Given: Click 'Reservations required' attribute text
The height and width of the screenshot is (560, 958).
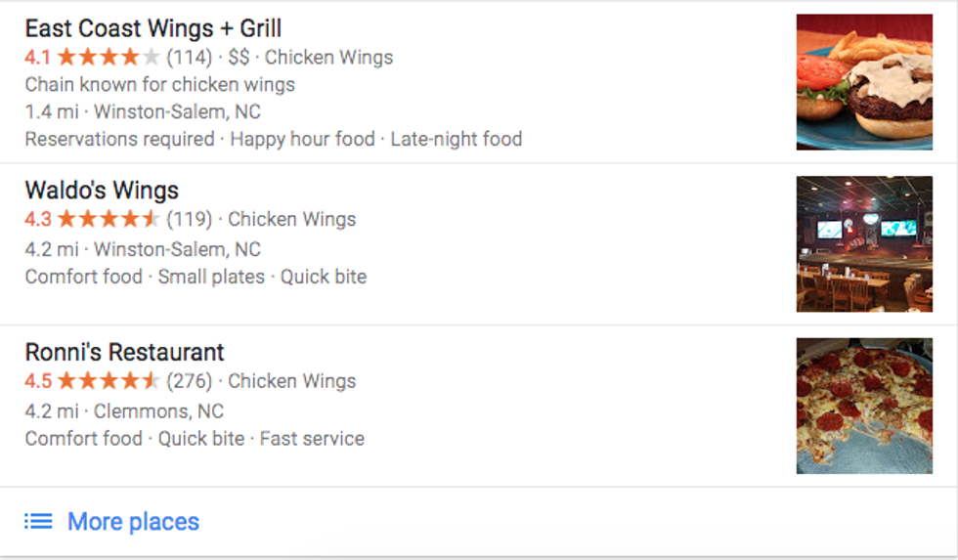Looking at the screenshot, I should [119, 139].
